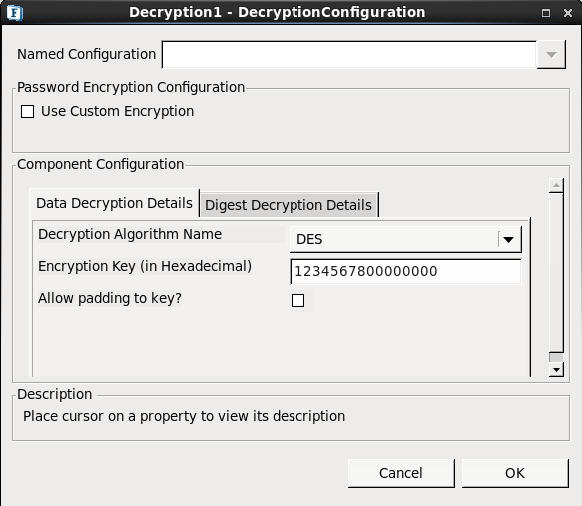Open the Digest Decryption Details tab
582x506 pixels.
[x=288, y=205]
